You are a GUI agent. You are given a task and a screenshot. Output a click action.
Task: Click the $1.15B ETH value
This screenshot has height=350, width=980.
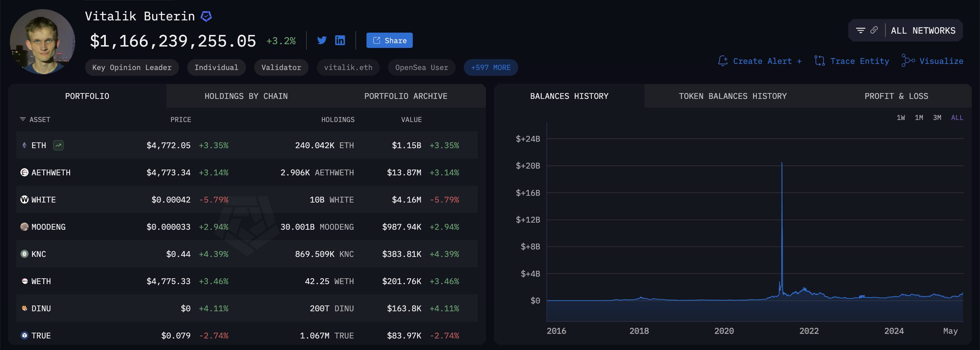(x=406, y=145)
